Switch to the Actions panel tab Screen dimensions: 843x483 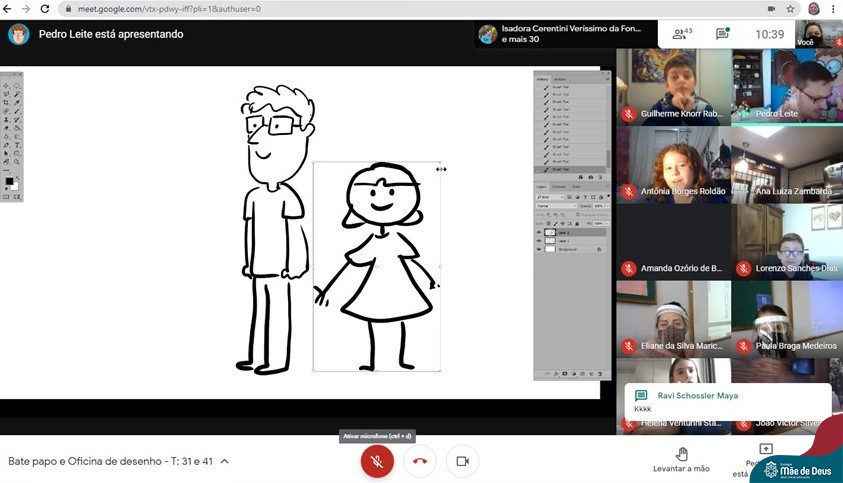tap(560, 78)
